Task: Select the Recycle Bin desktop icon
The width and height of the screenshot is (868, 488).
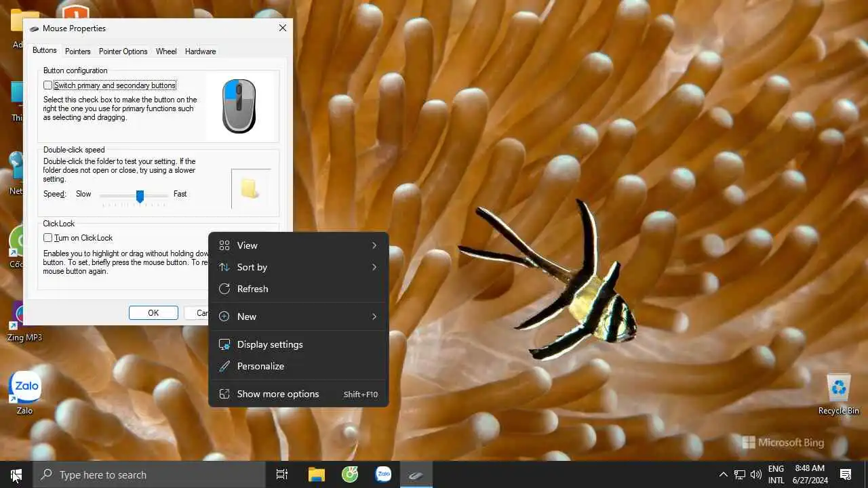Action: pyautogui.click(x=839, y=394)
